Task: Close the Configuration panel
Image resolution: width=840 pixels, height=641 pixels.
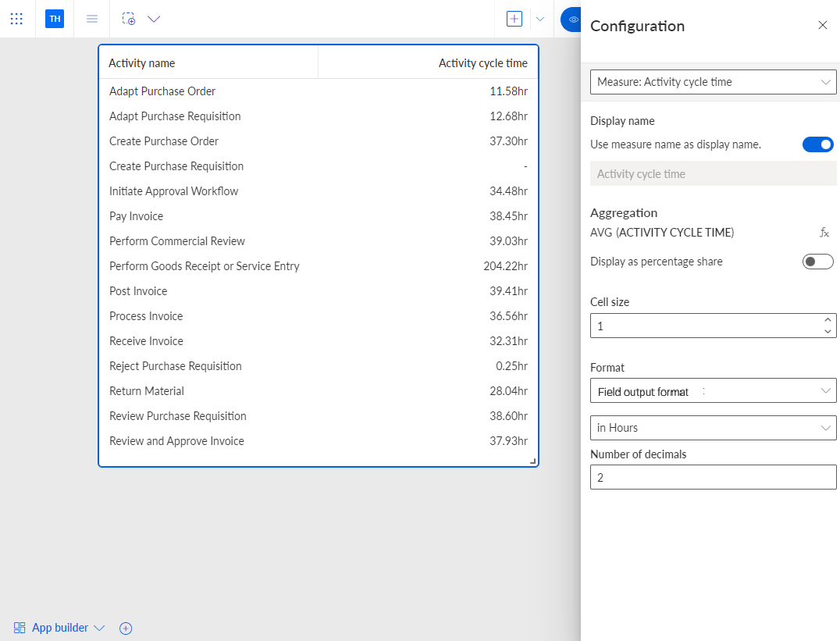Action: click(823, 25)
